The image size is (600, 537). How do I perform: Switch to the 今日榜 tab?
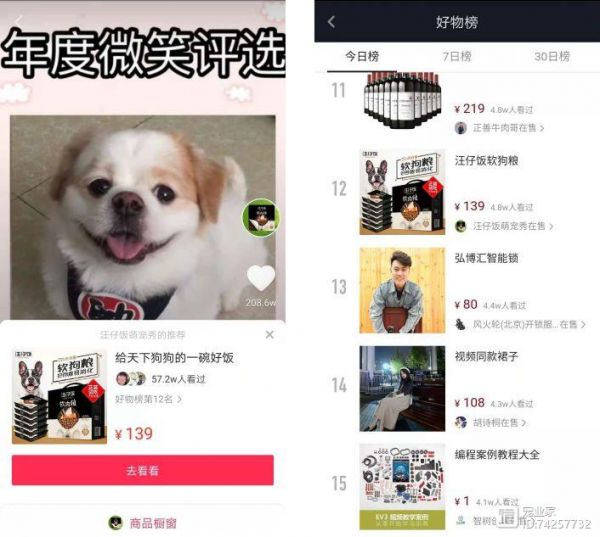tap(362, 57)
